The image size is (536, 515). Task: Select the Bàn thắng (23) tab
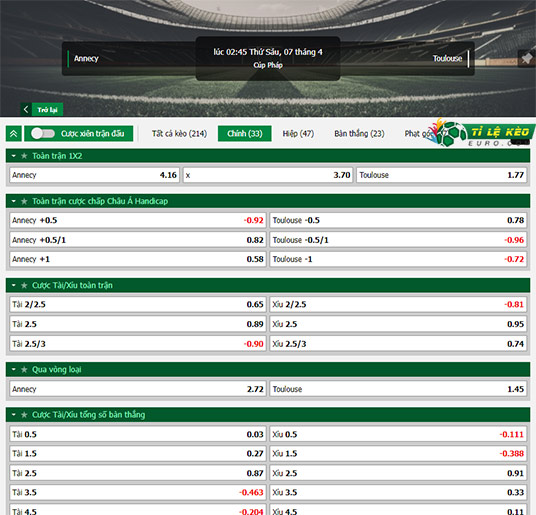359,134
